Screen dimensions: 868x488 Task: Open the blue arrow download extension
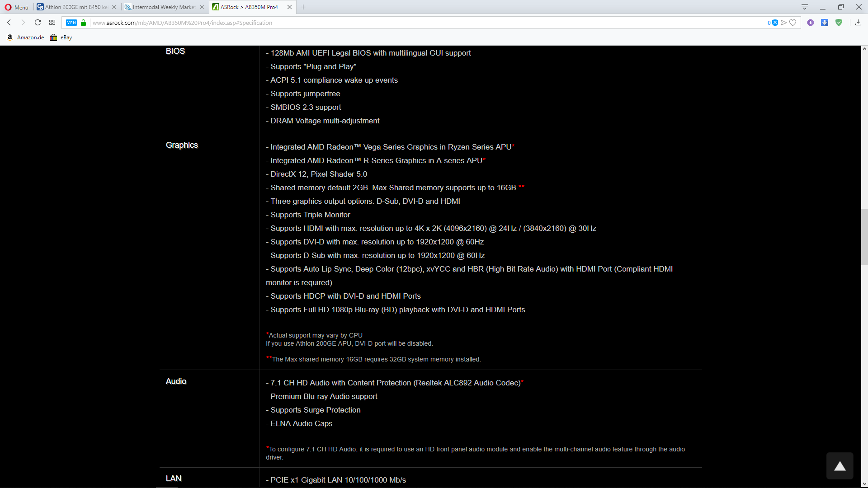(825, 23)
